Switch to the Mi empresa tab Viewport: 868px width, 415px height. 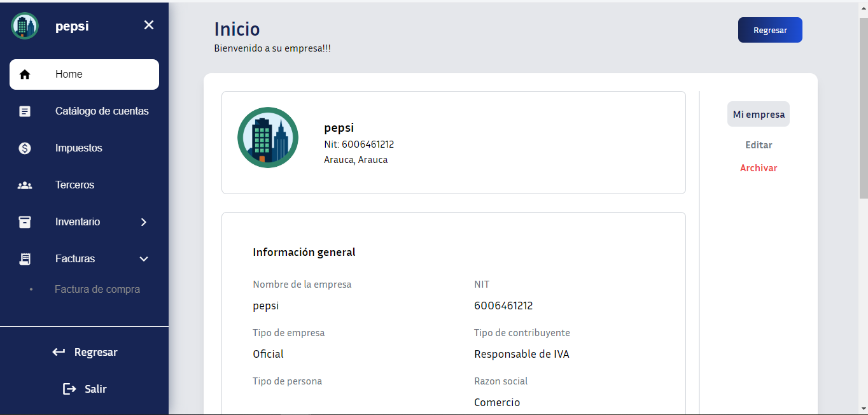[758, 114]
